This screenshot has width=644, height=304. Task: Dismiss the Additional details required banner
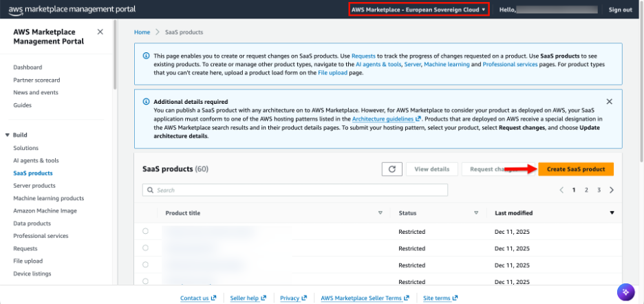tap(610, 102)
